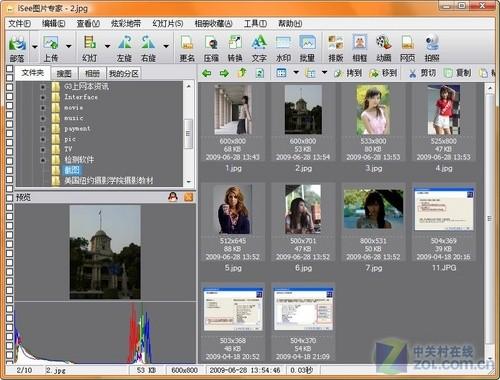
Task: Open the 动画 animation tool
Action: point(384,48)
